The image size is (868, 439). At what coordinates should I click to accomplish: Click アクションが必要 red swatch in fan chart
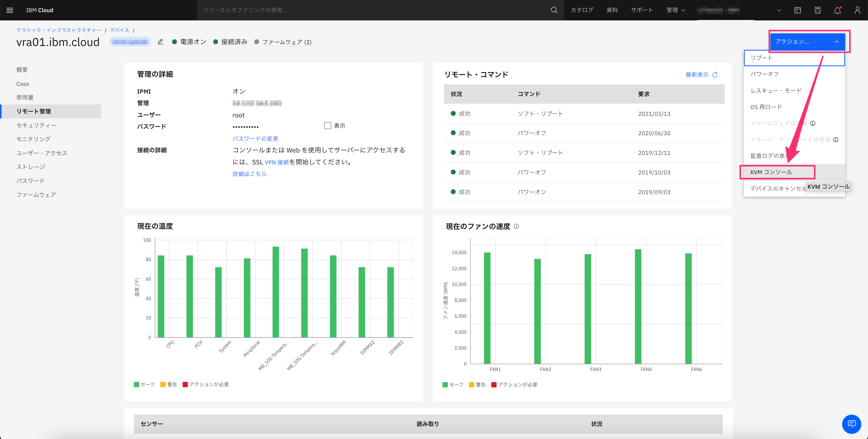494,385
